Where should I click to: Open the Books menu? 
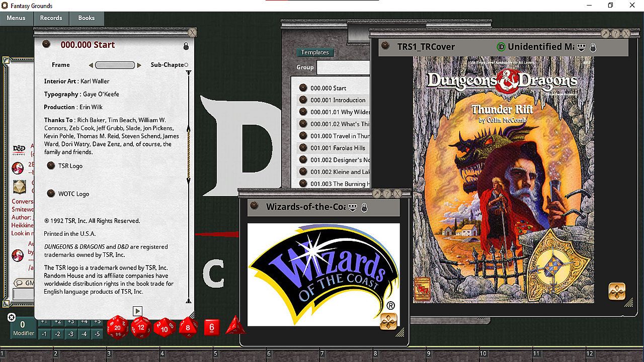coord(87,18)
